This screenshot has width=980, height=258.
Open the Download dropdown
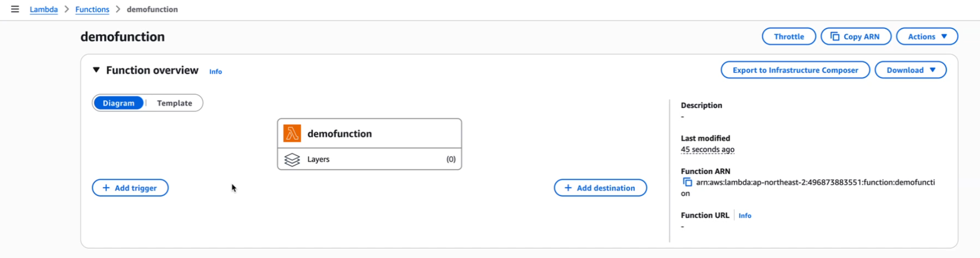click(x=910, y=70)
